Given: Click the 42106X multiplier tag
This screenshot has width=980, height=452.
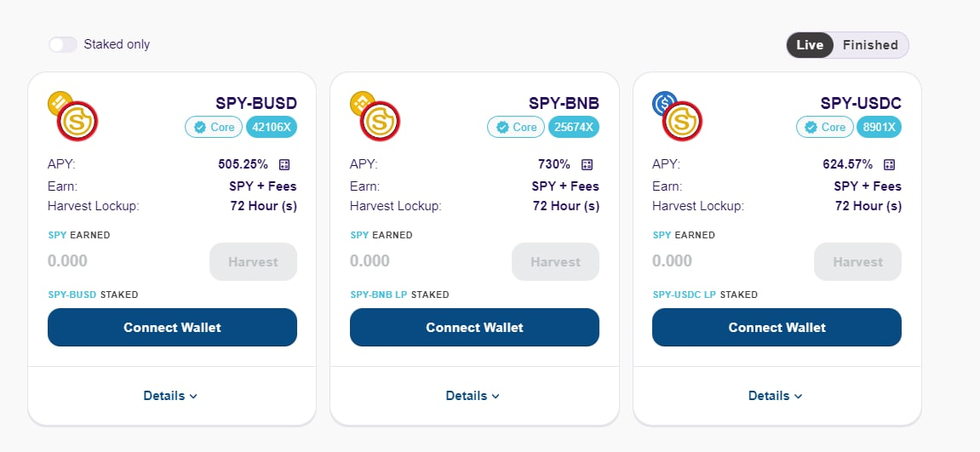Looking at the screenshot, I should (x=272, y=127).
